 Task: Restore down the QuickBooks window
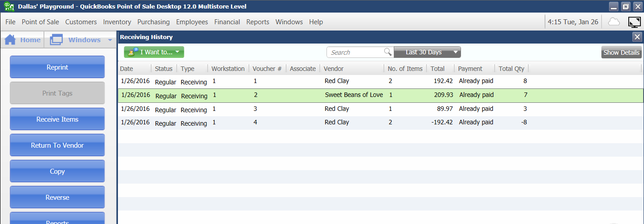626,6
